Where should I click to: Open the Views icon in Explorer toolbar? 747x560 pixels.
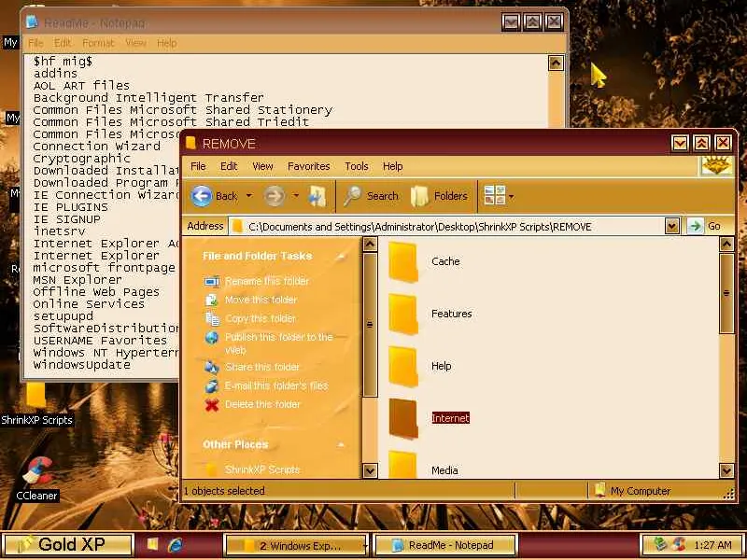[x=495, y=195]
